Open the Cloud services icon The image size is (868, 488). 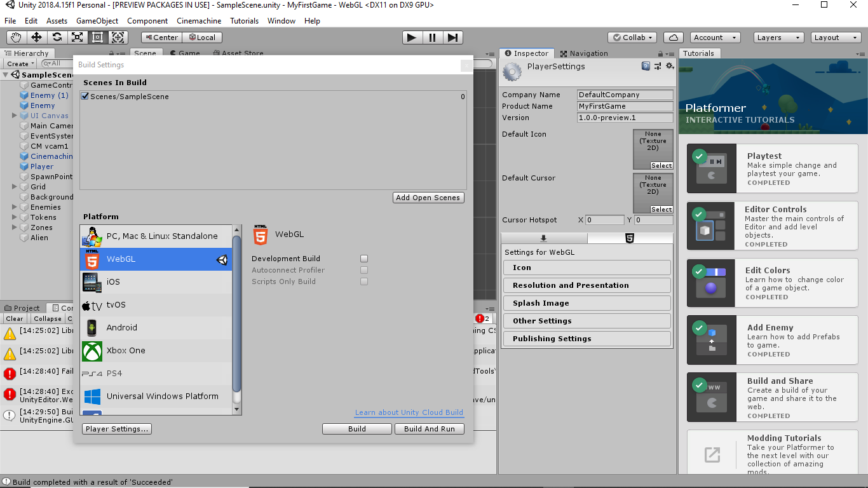coord(673,37)
